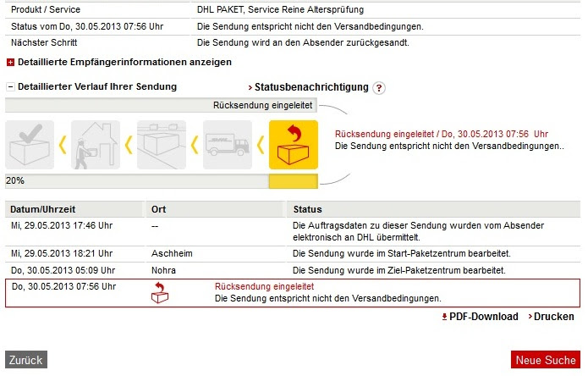
Task: Click the Produkt / Service label
Action: 46,10
